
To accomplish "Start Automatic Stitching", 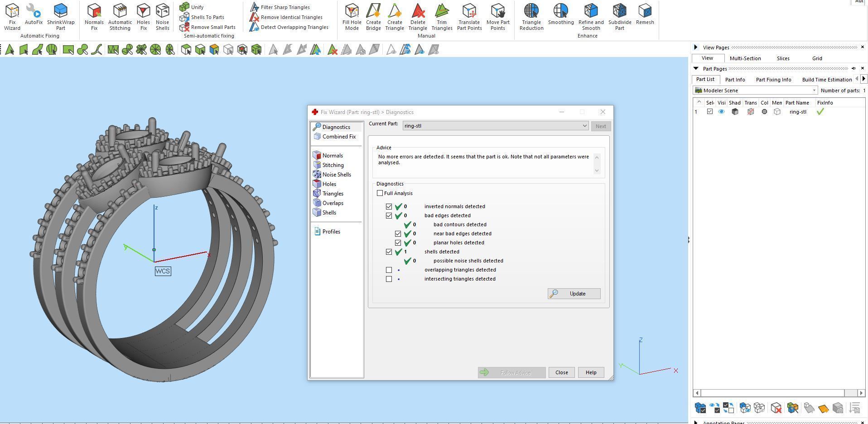I will click(x=120, y=17).
